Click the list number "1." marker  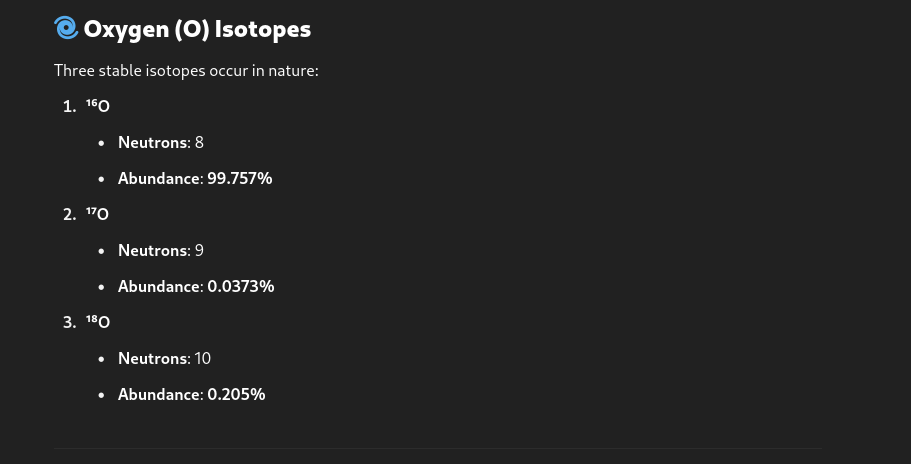pyautogui.click(x=69, y=107)
